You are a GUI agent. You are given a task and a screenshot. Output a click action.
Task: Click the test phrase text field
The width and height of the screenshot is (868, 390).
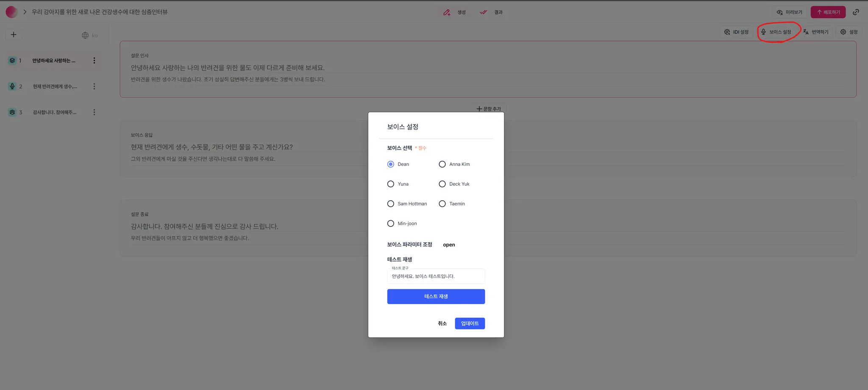(x=436, y=277)
